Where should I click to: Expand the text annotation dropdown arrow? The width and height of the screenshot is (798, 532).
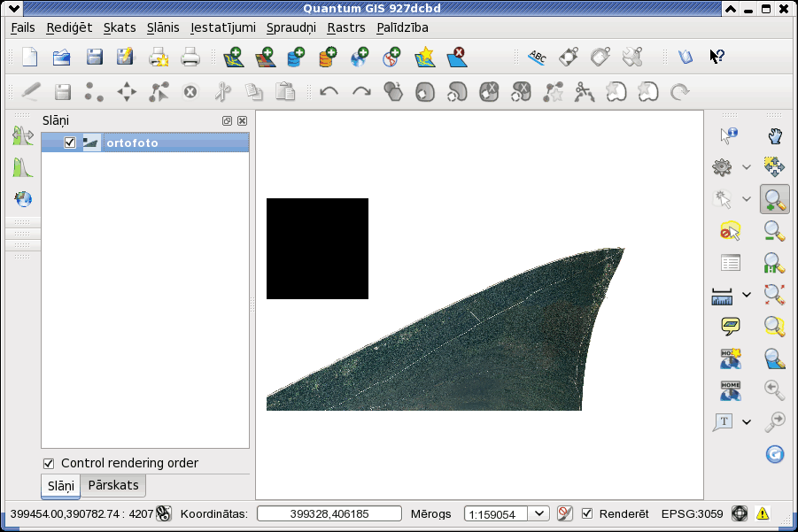pos(747,421)
